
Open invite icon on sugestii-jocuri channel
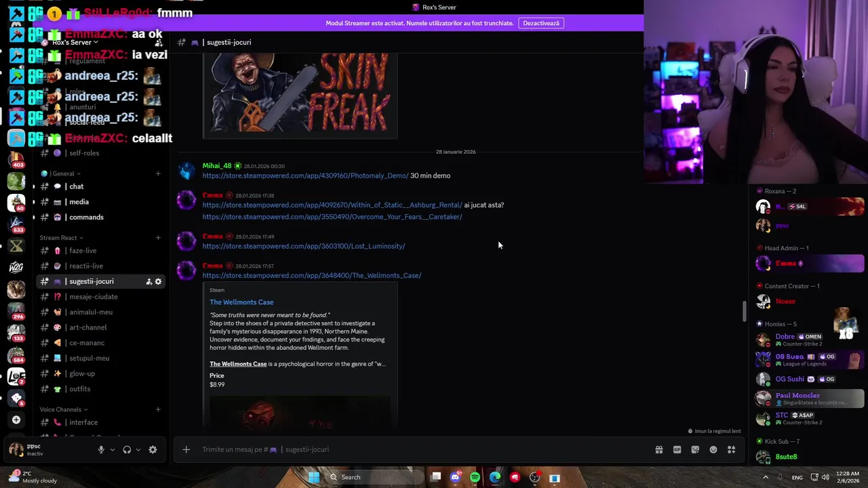click(149, 282)
